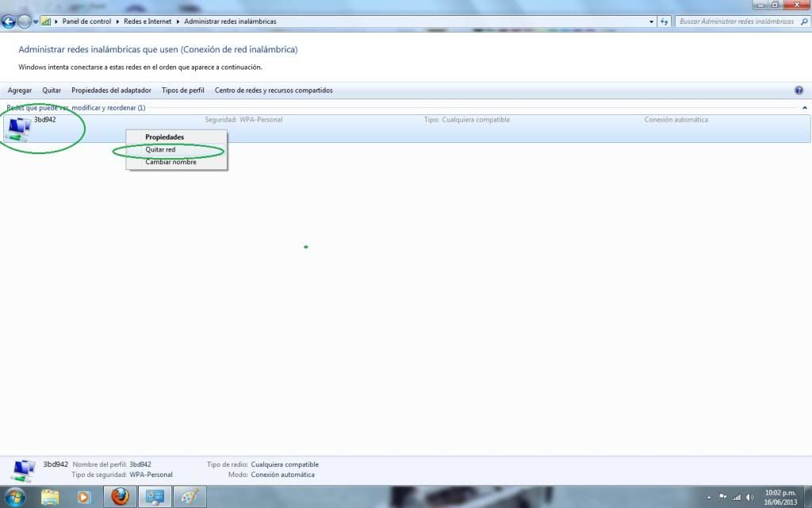The image size is (812, 508).
Task: Click Administrar redes inalámbricas breadcrumb
Action: (x=231, y=21)
